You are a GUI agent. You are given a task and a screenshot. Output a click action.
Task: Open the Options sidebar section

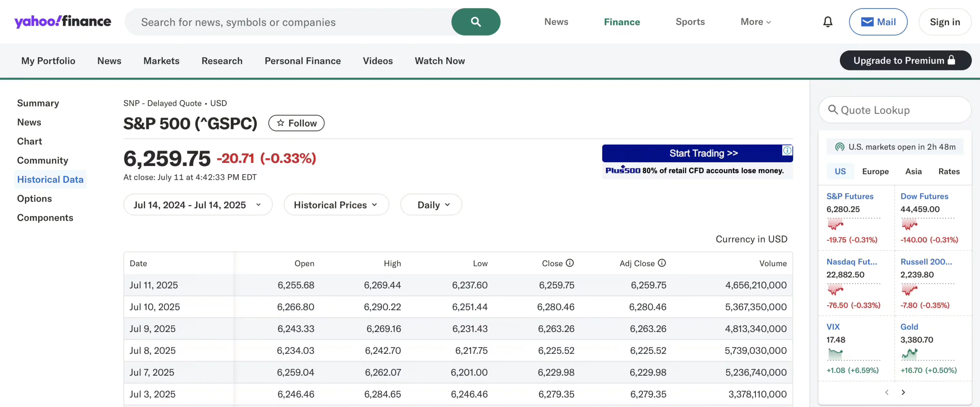click(x=34, y=199)
